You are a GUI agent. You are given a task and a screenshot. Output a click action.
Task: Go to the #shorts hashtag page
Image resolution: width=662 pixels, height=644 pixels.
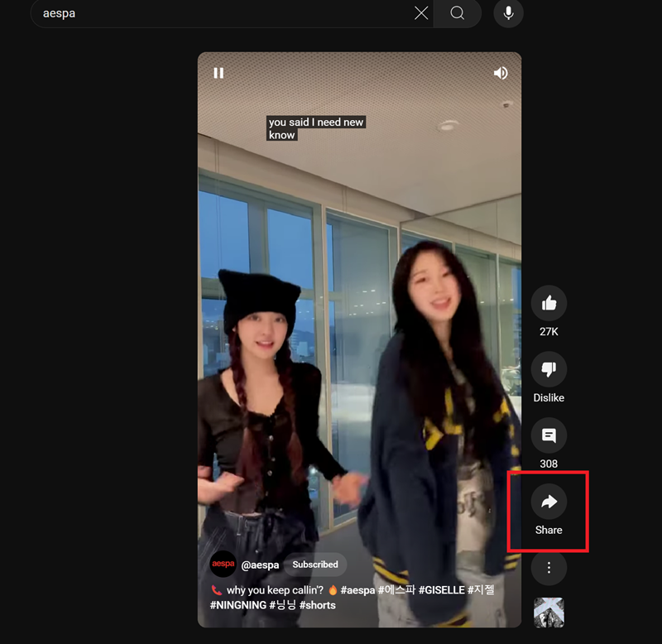(317, 605)
